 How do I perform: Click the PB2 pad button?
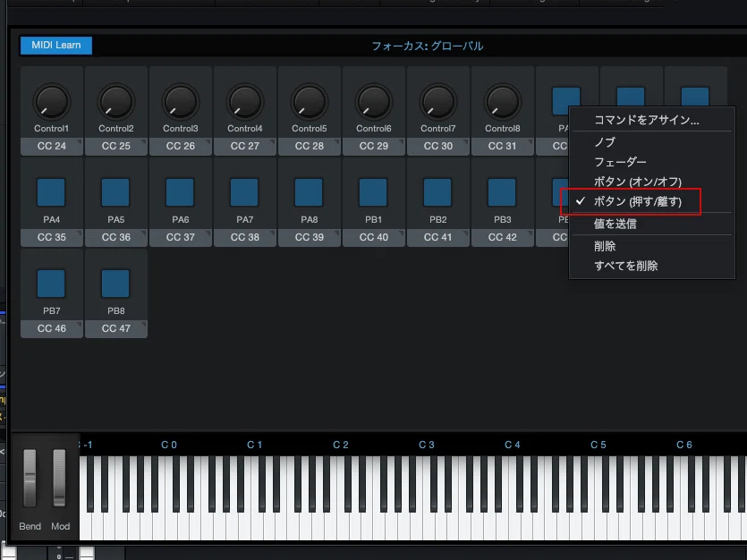[437, 192]
